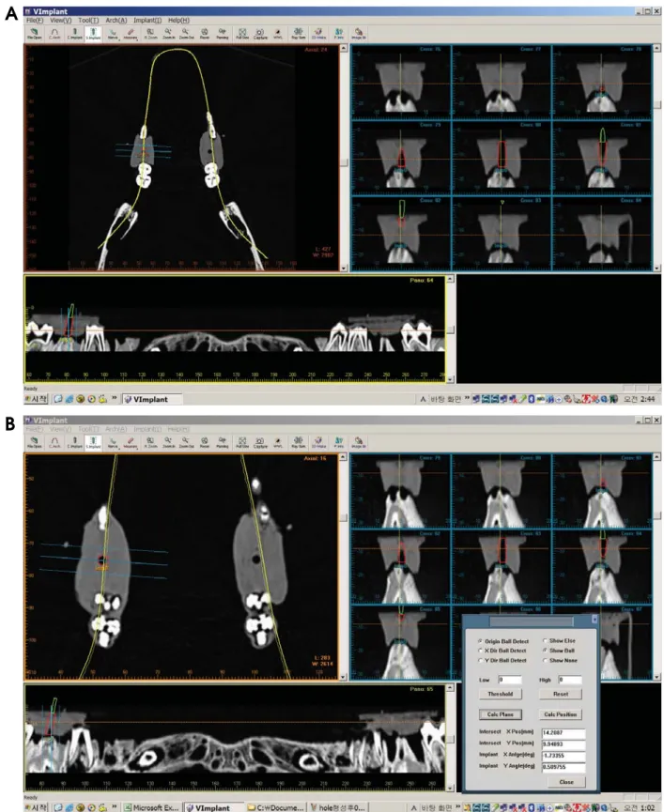Click Close button in ball detect dialog
The width and height of the screenshot is (664, 812).
[x=566, y=782]
